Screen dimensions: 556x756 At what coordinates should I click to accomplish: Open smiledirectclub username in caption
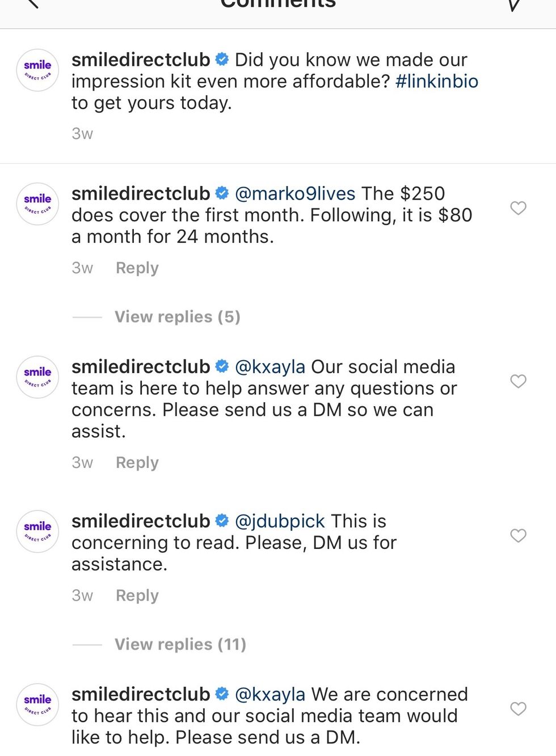tap(141, 60)
